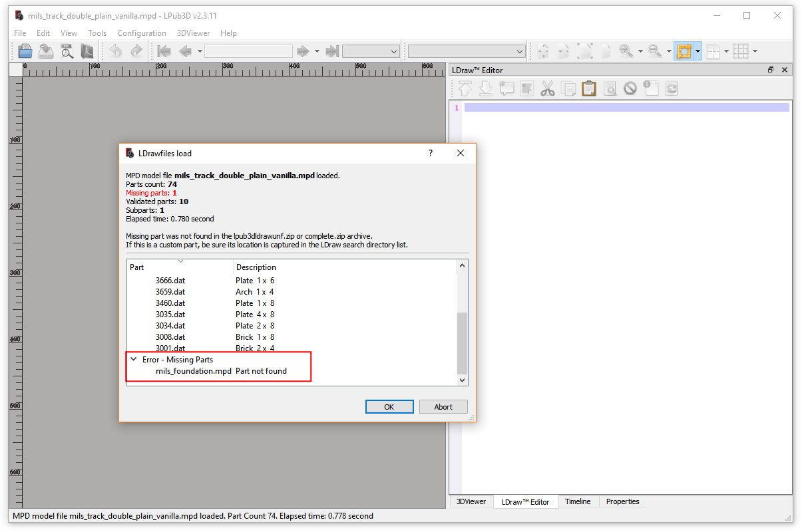Collapse the Error - Missing Parts section
804x532 pixels.
[134, 359]
